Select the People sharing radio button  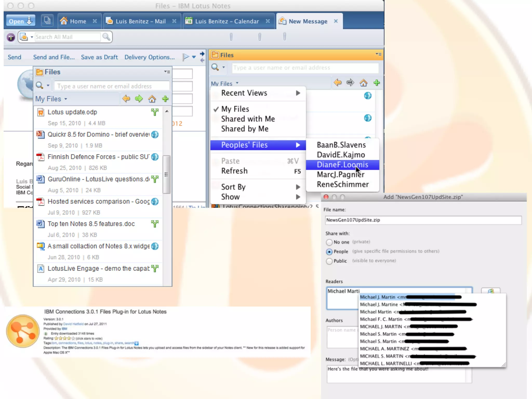329,251
